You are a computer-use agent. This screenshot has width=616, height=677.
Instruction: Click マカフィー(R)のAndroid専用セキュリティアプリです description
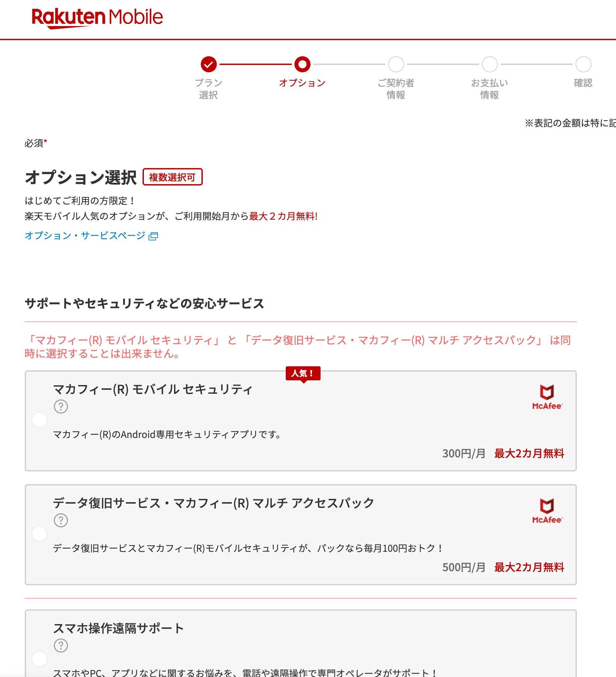pos(167,435)
